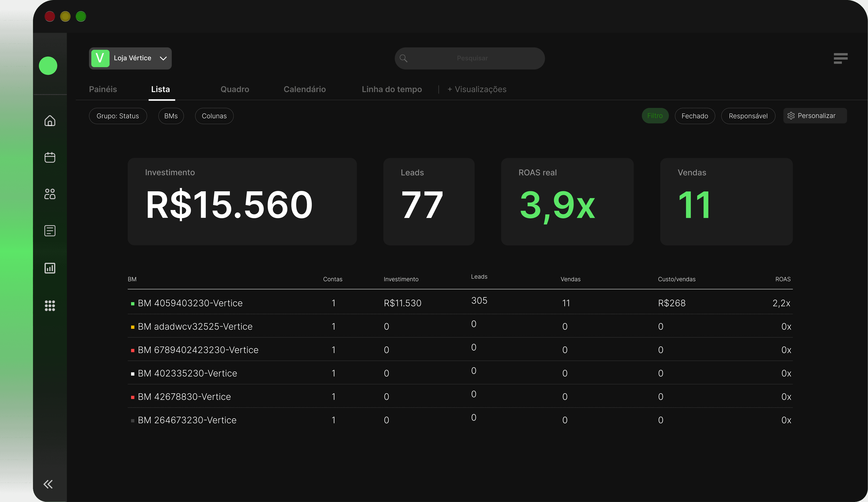Open the Home icon in the sidebar
Viewport: 868px width, 502px height.
tap(50, 120)
